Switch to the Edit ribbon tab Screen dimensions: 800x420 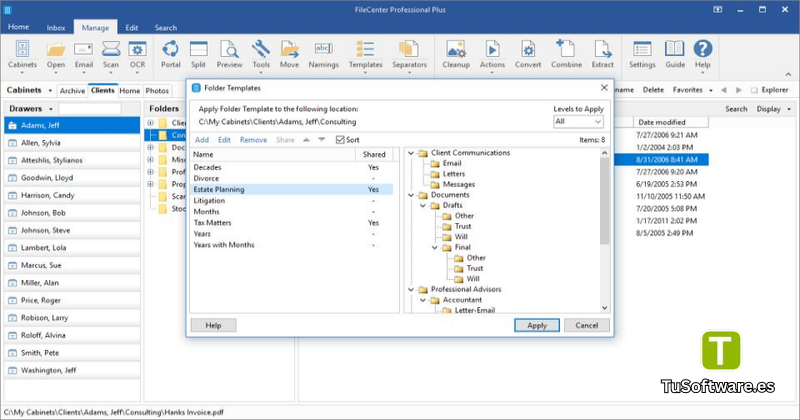[x=132, y=28]
